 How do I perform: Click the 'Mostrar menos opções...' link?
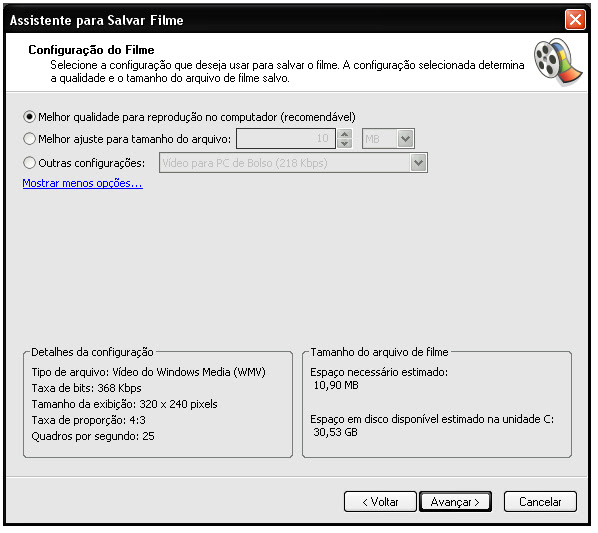tap(83, 183)
